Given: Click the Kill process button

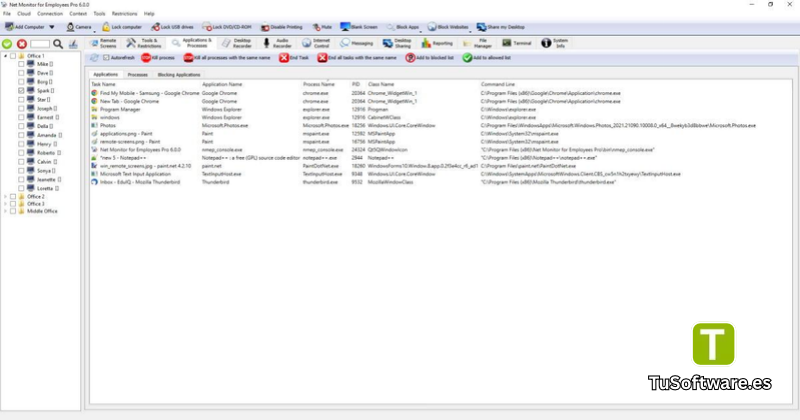Looking at the screenshot, I should pyautogui.click(x=158, y=58).
